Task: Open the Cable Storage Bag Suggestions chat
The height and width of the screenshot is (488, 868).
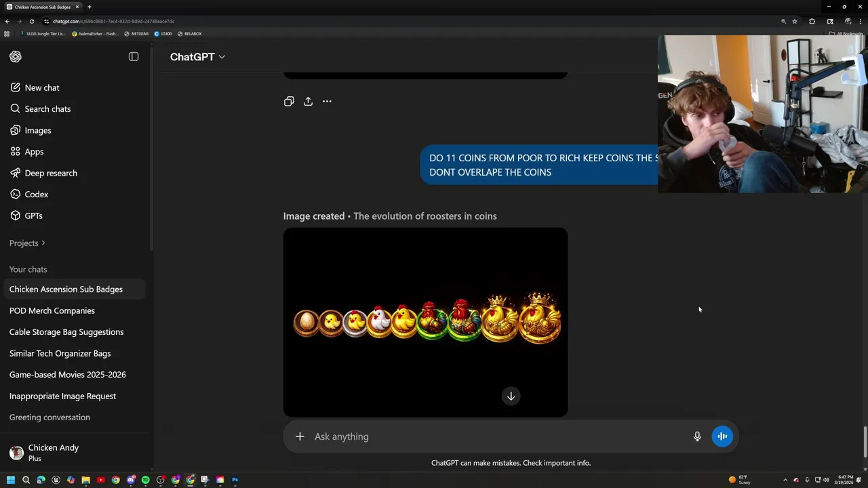Action: point(75,332)
